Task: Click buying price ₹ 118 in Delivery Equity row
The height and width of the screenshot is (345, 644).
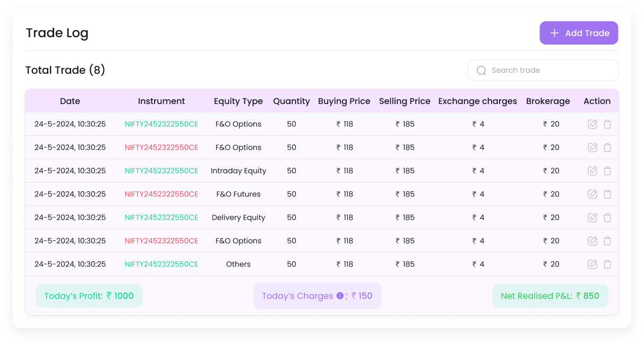Action: point(345,218)
